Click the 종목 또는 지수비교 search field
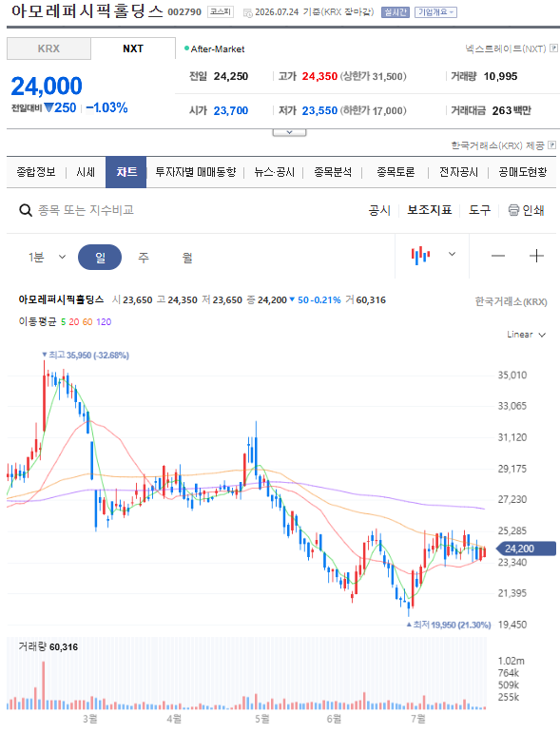This screenshot has width=560, height=732. tap(86, 210)
